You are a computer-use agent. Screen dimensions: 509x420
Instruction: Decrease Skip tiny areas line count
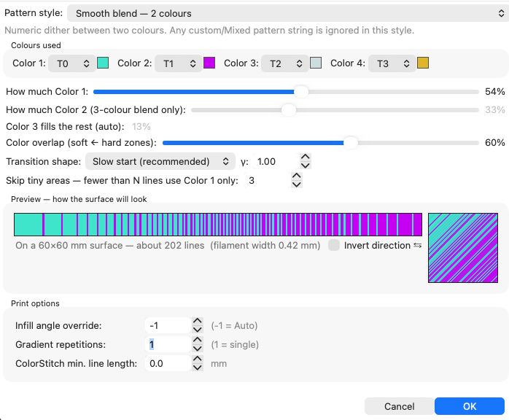click(x=296, y=184)
